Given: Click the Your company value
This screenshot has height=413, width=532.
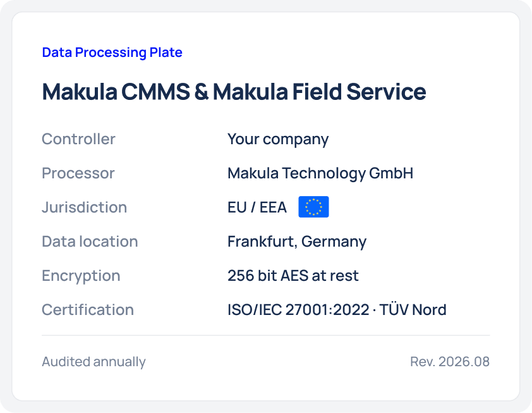Looking at the screenshot, I should point(278,140).
